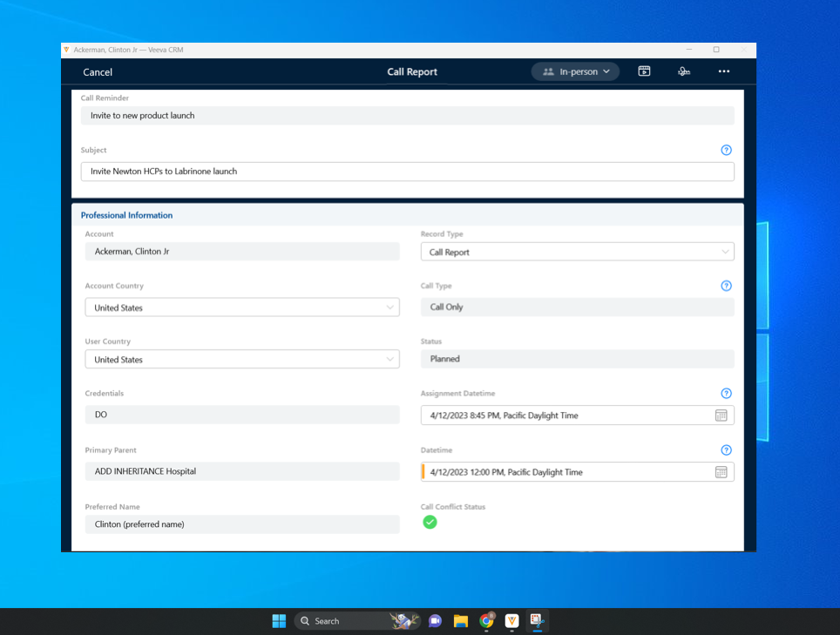Show help for Assignment Datetime field
The width and height of the screenshot is (840, 635).
click(726, 394)
